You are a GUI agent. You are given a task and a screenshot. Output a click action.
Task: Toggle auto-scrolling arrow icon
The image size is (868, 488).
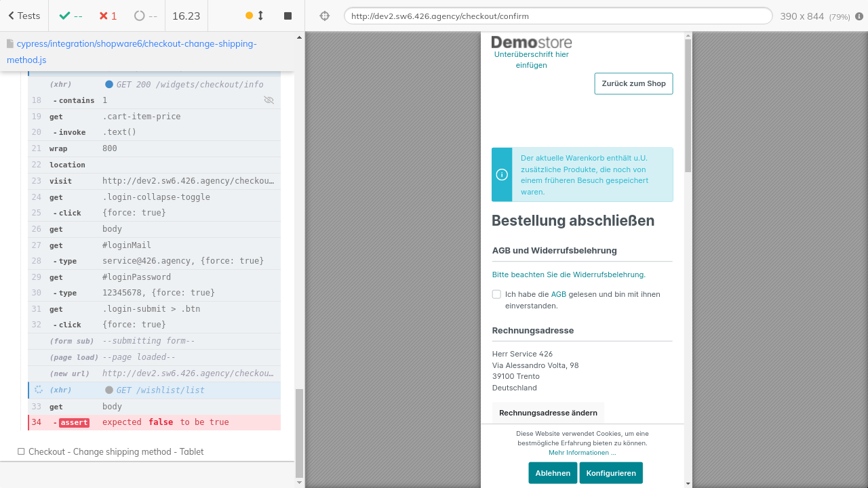260,16
